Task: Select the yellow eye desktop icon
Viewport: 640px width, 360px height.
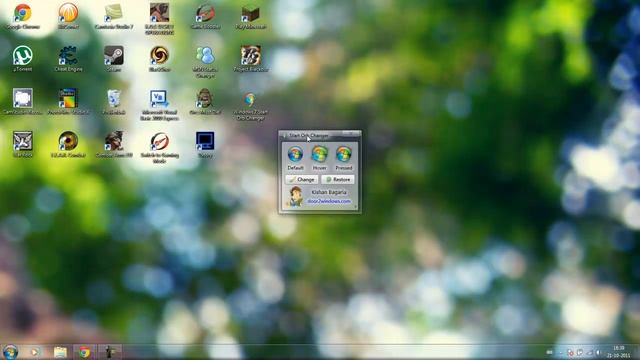Action: [68, 141]
